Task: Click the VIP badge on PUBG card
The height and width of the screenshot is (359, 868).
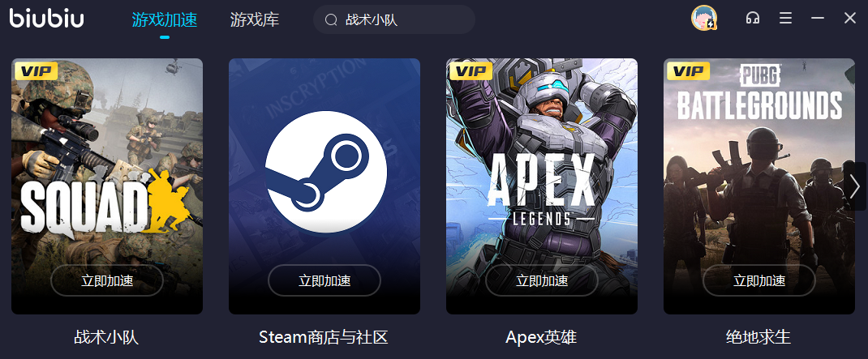Action: 689,71
